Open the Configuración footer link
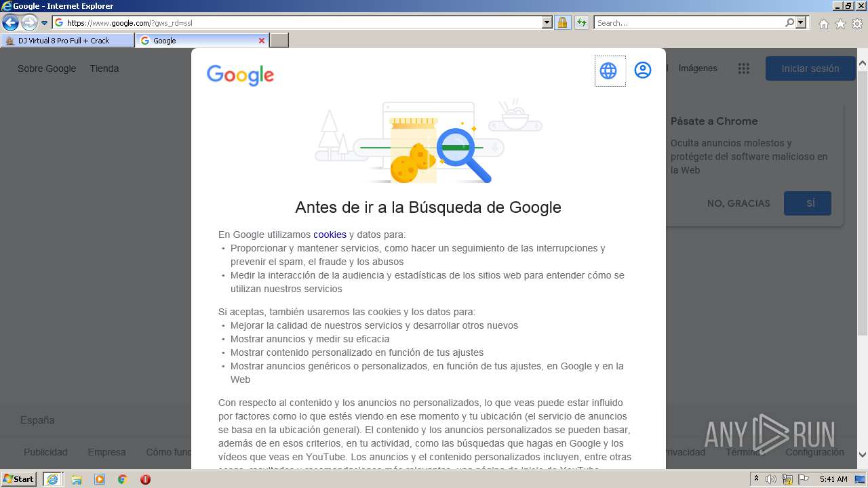Image resolution: width=868 pixels, height=488 pixels. [814, 452]
